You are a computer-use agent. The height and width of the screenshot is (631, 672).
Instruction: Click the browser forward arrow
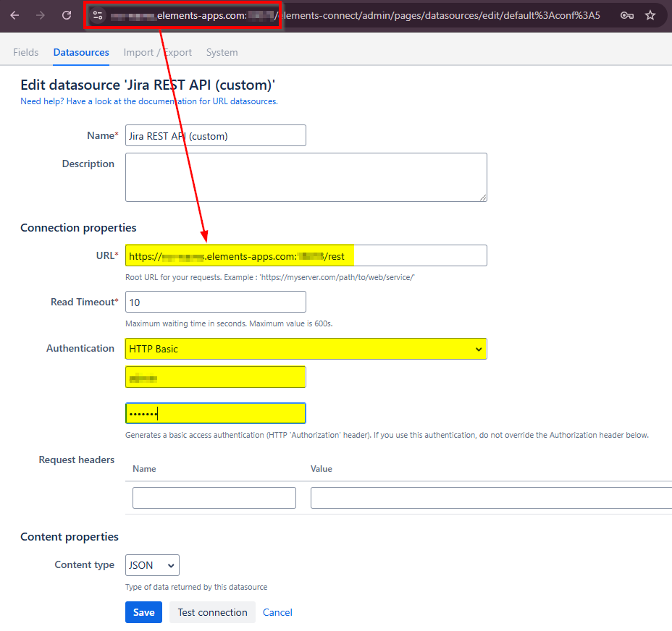coord(41,15)
